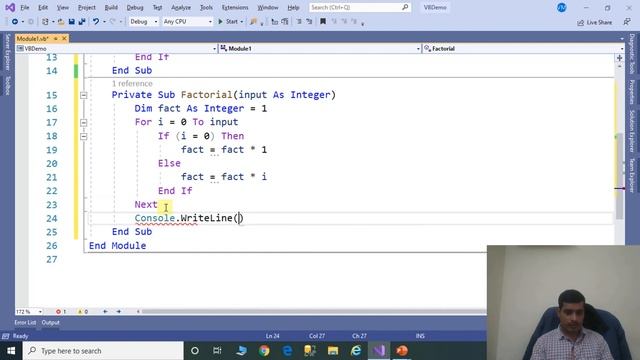Collapse the If block outline at line 18
Viewport: 640px width, 360px height.
(x=84, y=136)
